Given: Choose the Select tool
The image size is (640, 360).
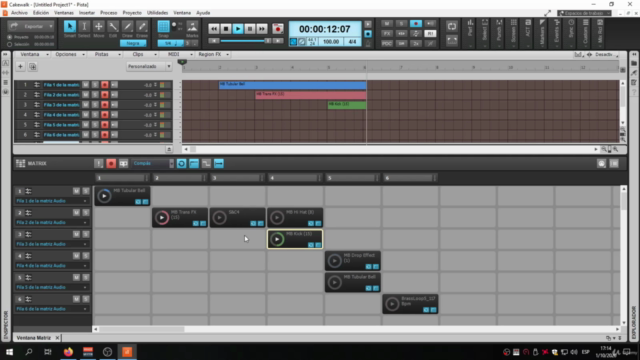Looking at the screenshot, I should pos(84,27).
